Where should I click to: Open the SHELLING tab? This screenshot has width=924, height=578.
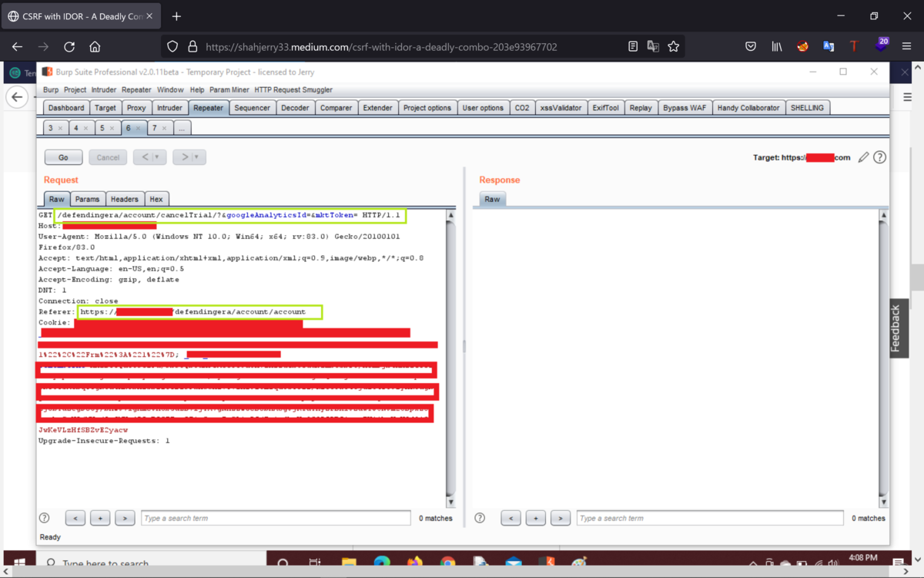[x=807, y=108]
